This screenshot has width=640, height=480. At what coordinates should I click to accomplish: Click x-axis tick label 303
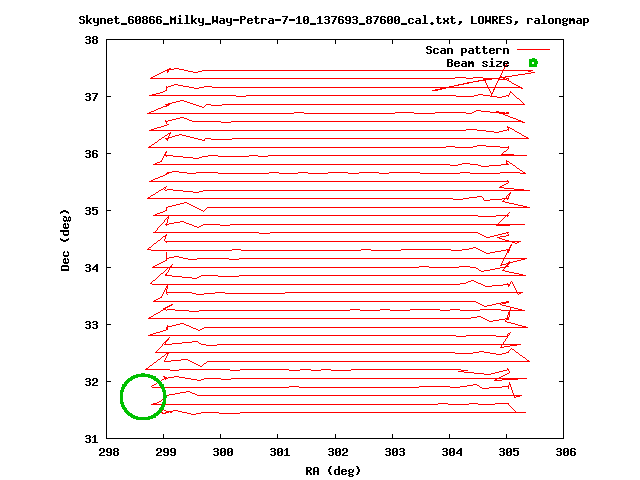(395, 452)
